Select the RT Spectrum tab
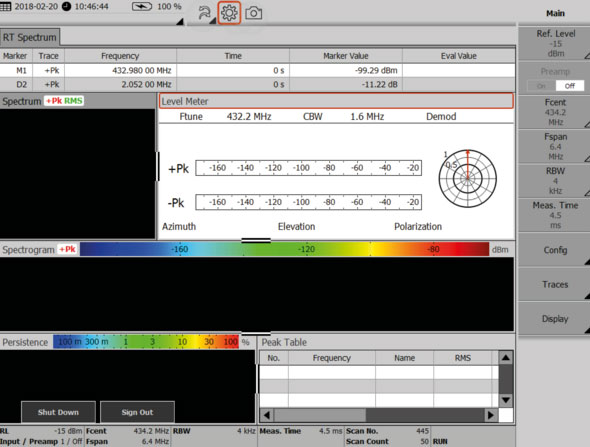 click(x=30, y=37)
